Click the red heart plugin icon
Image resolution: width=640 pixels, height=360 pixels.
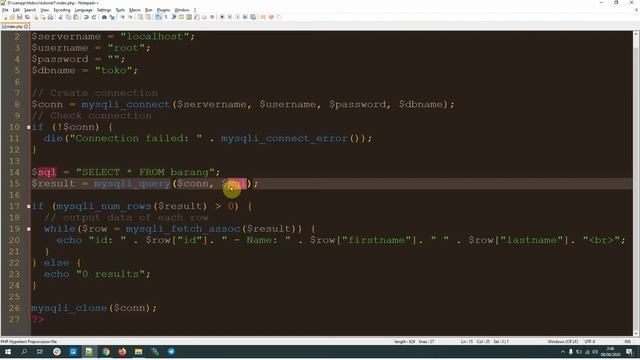coord(271,17)
